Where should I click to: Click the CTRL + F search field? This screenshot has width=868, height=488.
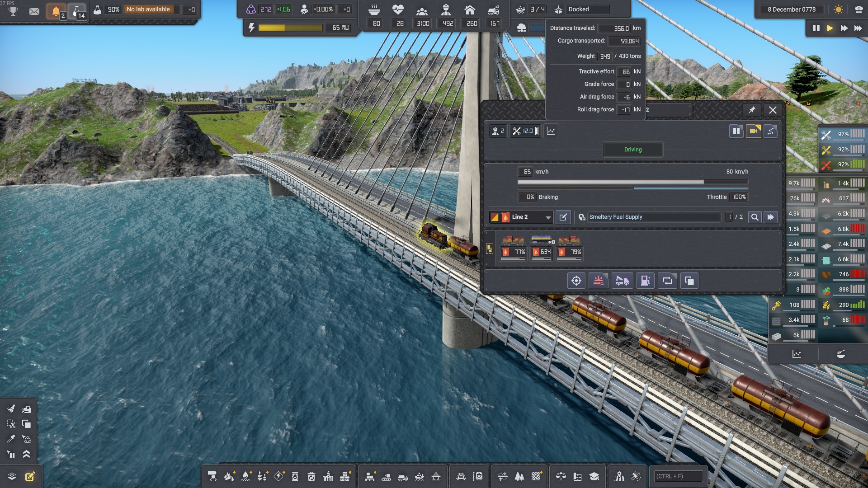pos(678,476)
